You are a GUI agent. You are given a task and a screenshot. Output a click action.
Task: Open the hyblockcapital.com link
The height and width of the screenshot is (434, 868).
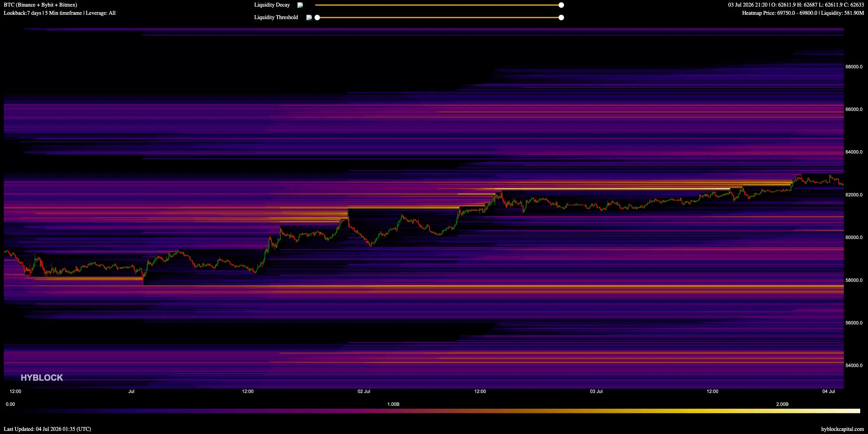pyautogui.click(x=842, y=429)
